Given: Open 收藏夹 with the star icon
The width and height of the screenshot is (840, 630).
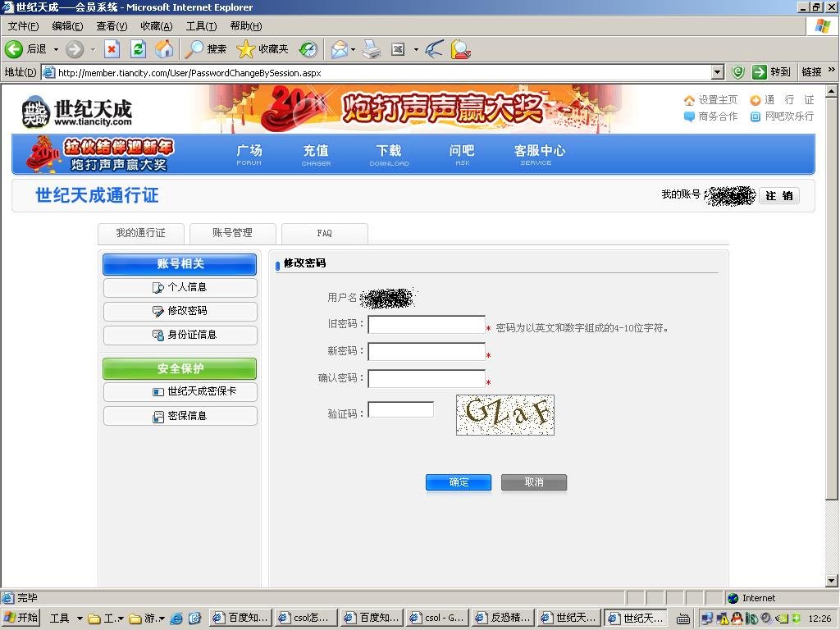Looking at the screenshot, I should tap(245, 49).
